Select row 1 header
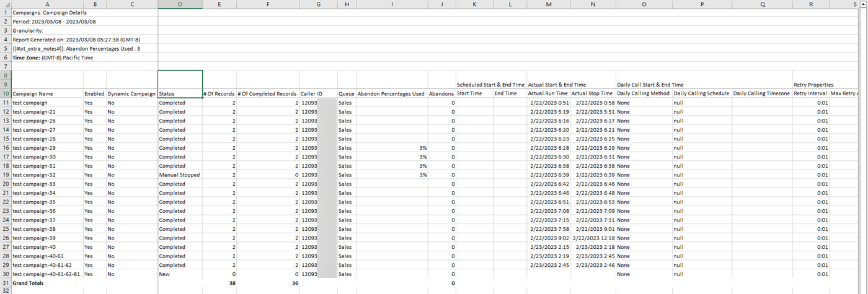 click(x=6, y=12)
